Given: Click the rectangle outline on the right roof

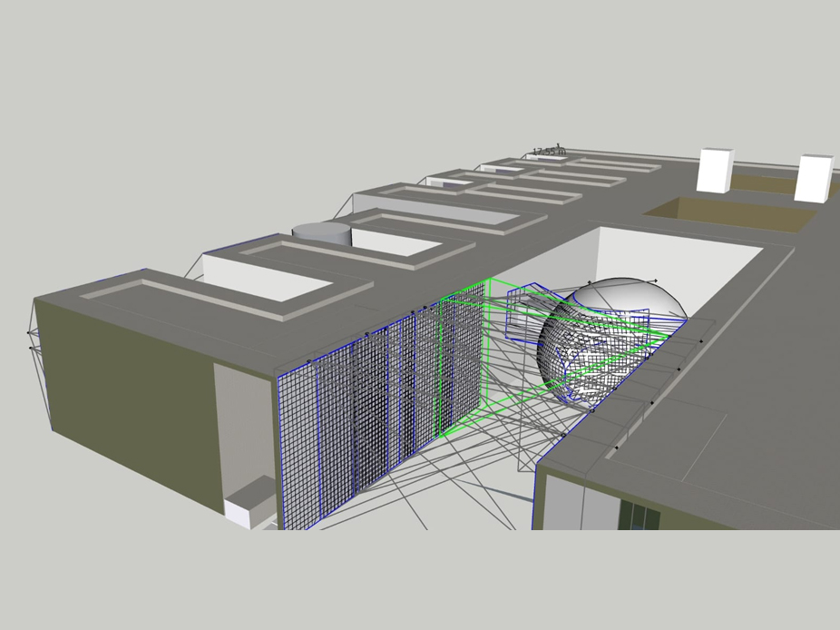Looking at the screenshot, I should (671, 436).
